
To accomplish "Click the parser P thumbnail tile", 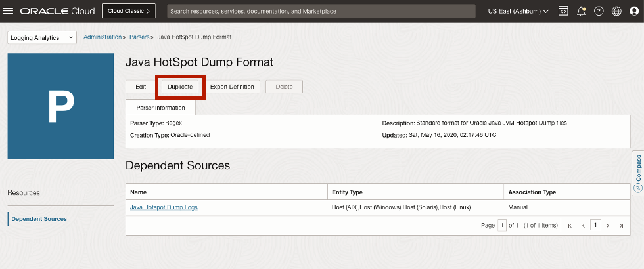I will [60, 106].
